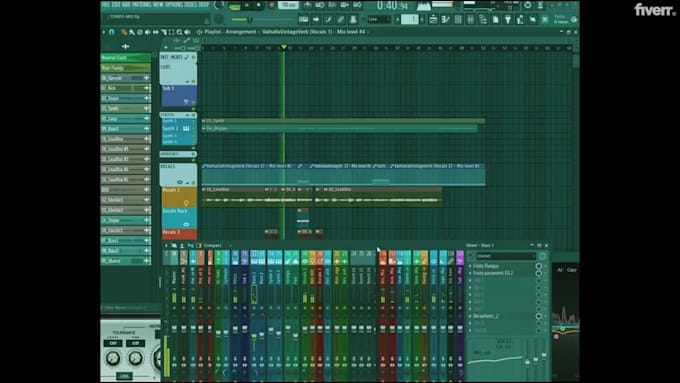Collapse the VOCALS track group arrow

point(188,182)
